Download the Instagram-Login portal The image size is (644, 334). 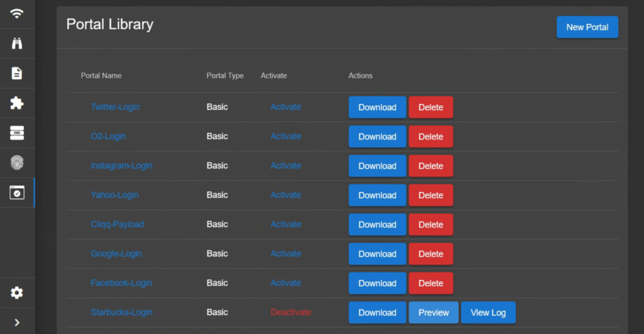point(377,166)
